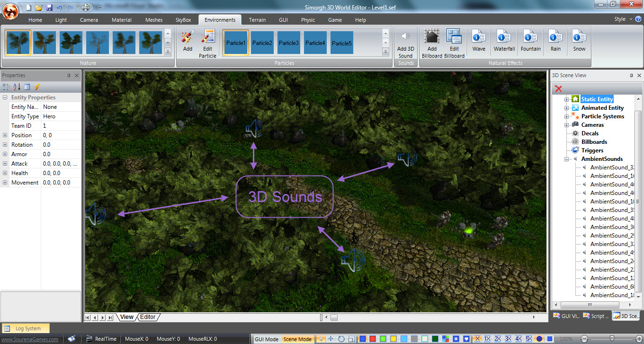Toggle the 1X speed button
Screen dimensions: 644x344
(x=487, y=339)
